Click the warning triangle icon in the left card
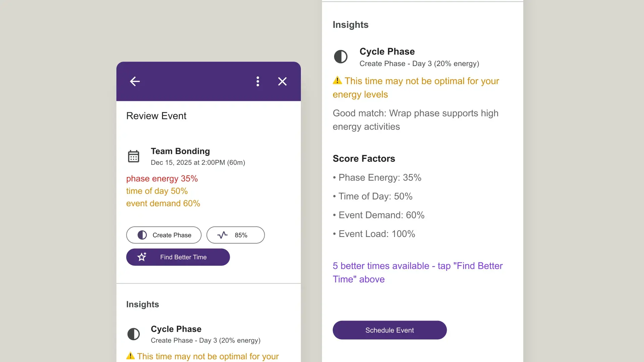 [x=130, y=356]
